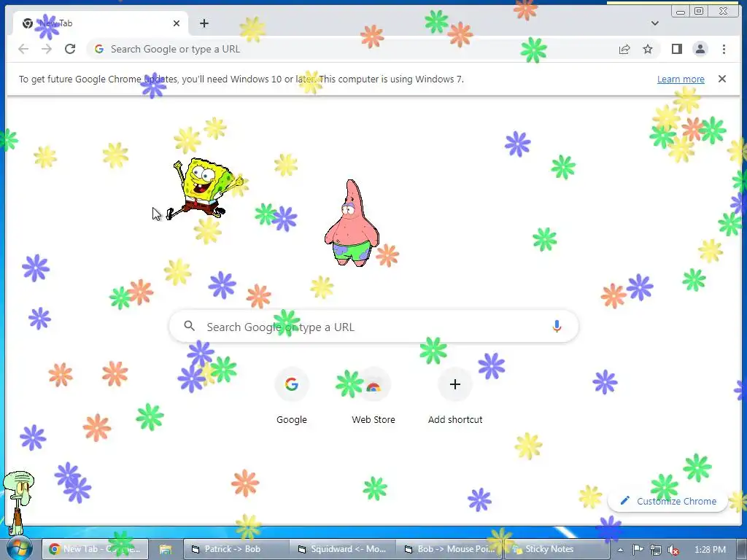The width and height of the screenshot is (747, 560).
Task: Select the New Tab browser tab
Action: click(101, 23)
